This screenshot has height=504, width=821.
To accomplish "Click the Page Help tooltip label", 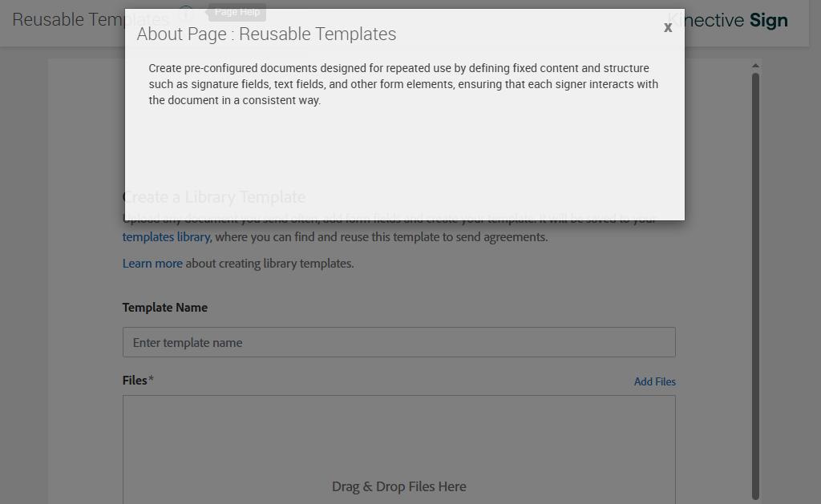I will click(237, 12).
